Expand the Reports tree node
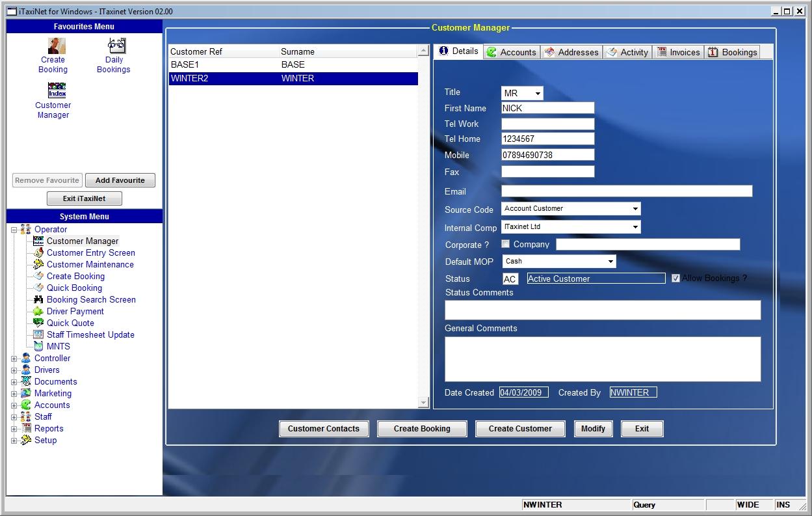This screenshot has height=516, width=812. [x=14, y=429]
